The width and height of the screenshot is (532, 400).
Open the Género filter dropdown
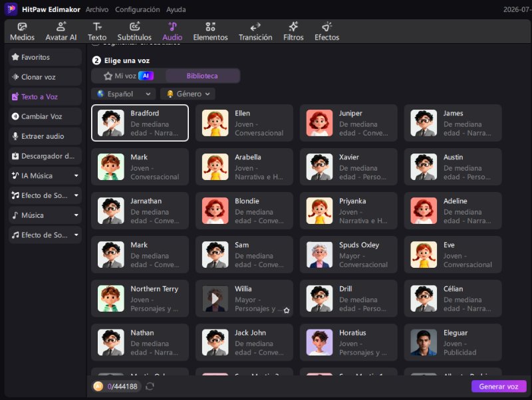pos(188,94)
